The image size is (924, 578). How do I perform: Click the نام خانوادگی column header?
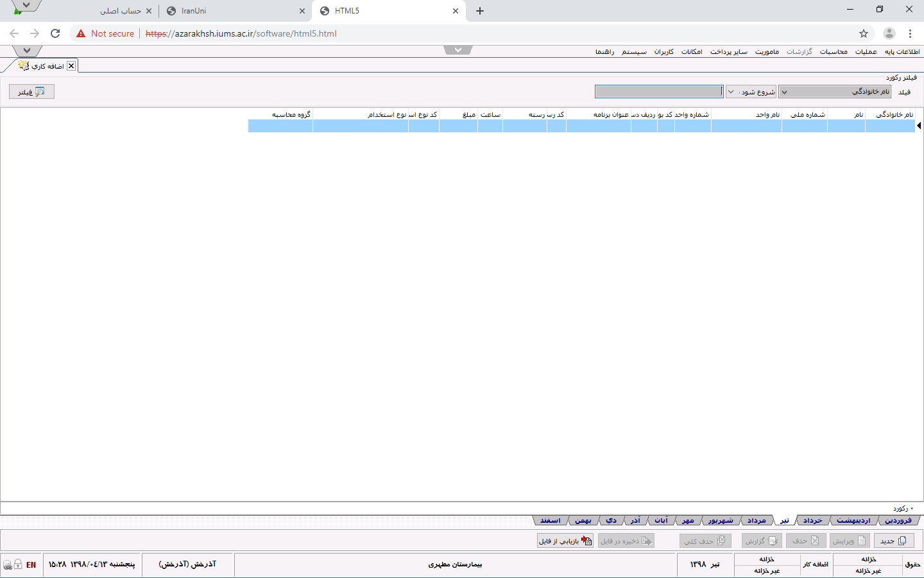[890, 114]
